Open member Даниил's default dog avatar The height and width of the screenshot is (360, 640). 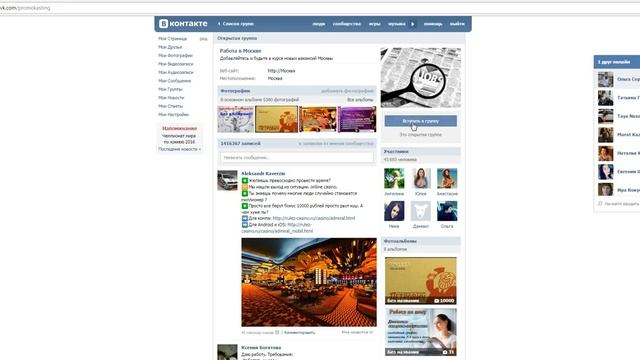pyautogui.click(x=420, y=211)
